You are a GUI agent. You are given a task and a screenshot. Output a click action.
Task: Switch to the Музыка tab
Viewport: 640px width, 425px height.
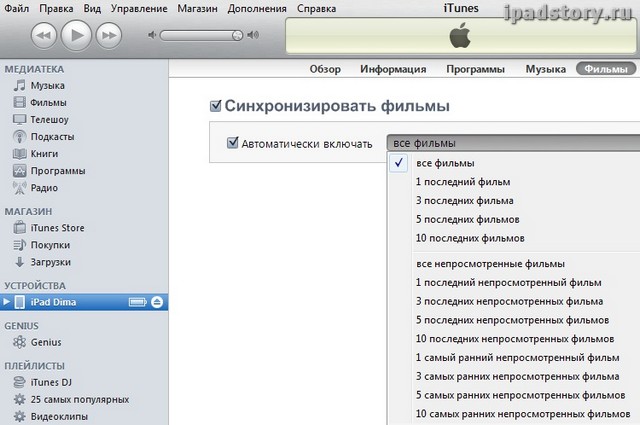click(x=546, y=69)
